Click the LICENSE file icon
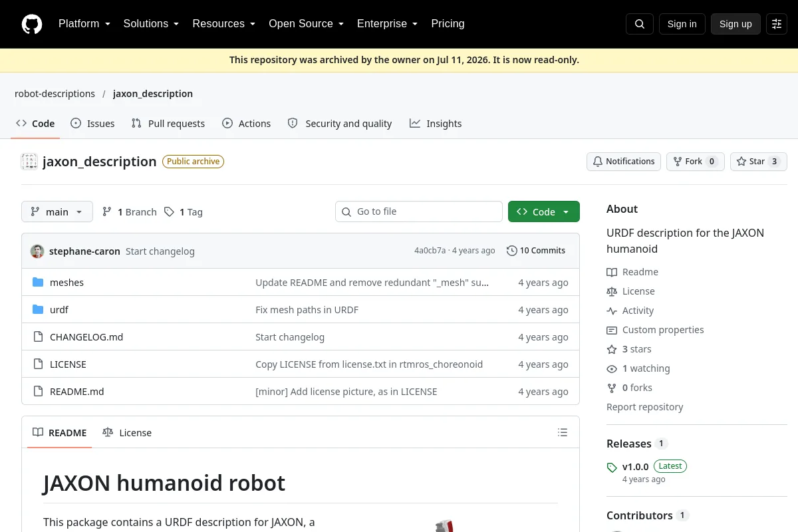The height and width of the screenshot is (532, 798). click(x=38, y=364)
